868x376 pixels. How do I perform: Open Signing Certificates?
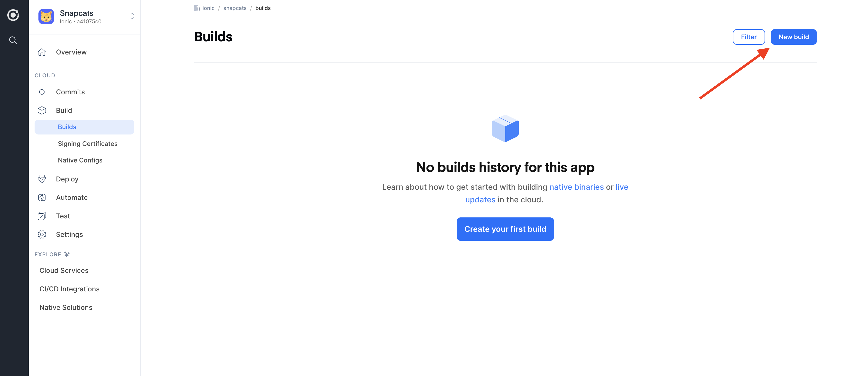click(x=88, y=144)
